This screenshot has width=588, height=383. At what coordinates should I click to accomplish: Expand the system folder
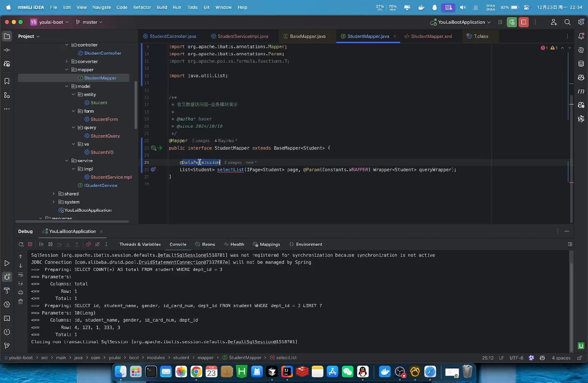click(54, 202)
